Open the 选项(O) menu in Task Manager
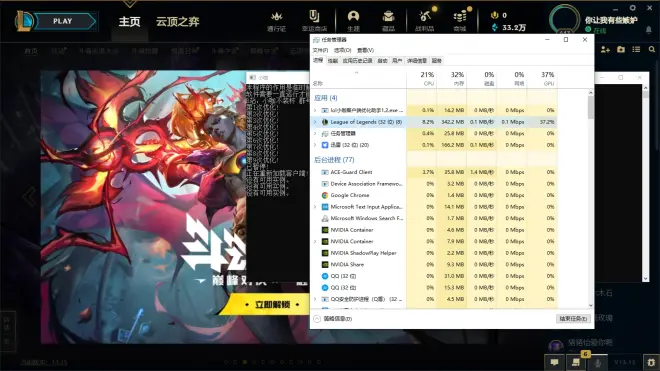 coord(342,50)
